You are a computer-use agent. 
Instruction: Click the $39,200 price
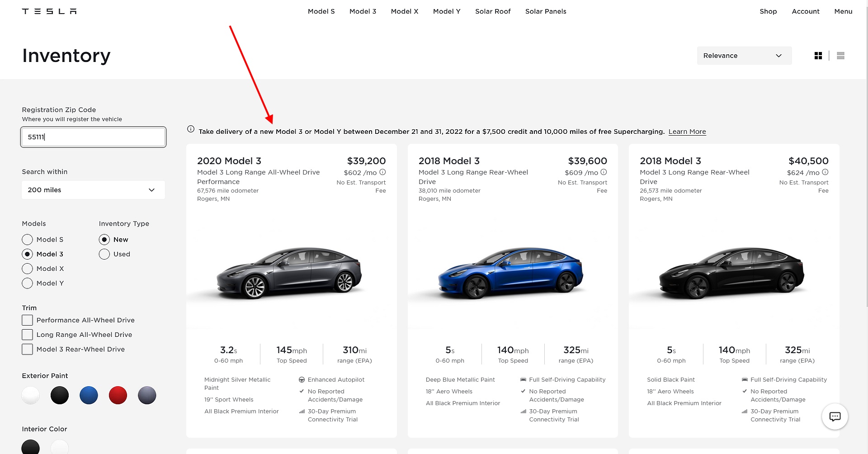coord(366,161)
